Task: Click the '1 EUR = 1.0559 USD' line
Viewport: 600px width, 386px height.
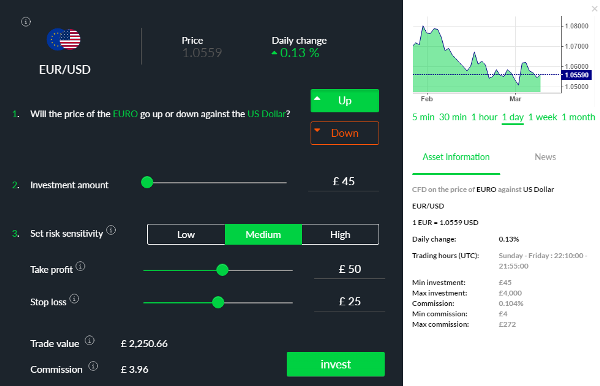Action: pos(445,223)
